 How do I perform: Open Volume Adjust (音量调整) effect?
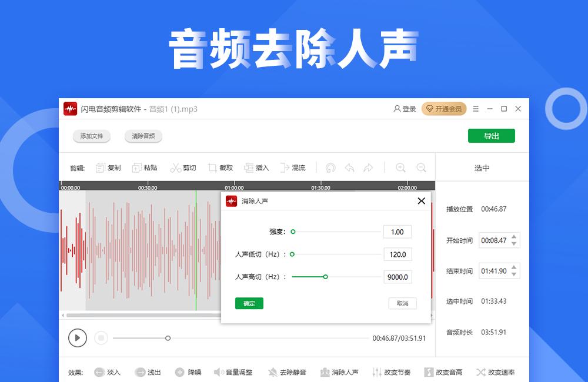[x=233, y=372]
